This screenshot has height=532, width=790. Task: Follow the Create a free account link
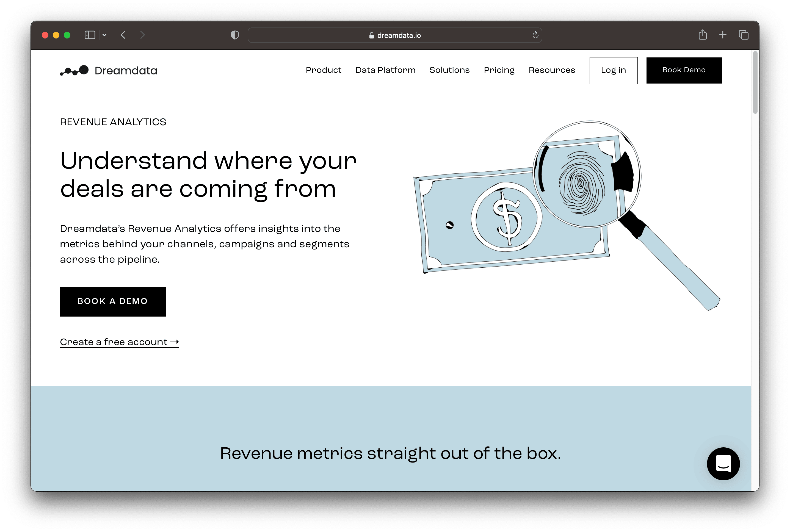[119, 342]
